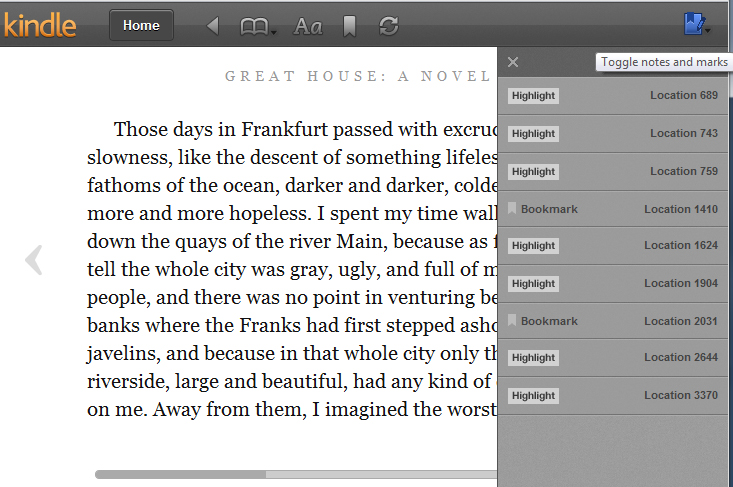
Task: Open Highlight at Location 743
Action: coord(613,134)
